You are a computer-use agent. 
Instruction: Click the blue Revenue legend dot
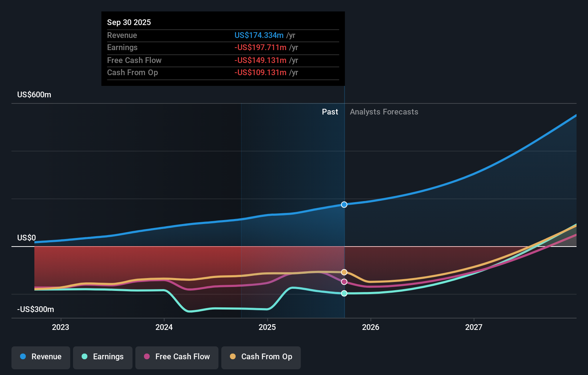pos(23,357)
